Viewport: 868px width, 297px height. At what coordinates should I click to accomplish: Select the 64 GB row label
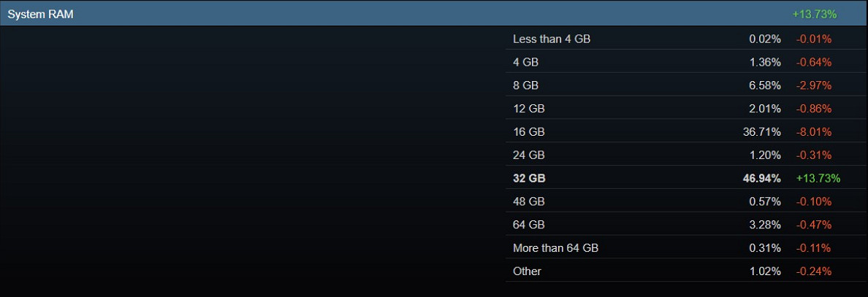(x=528, y=225)
